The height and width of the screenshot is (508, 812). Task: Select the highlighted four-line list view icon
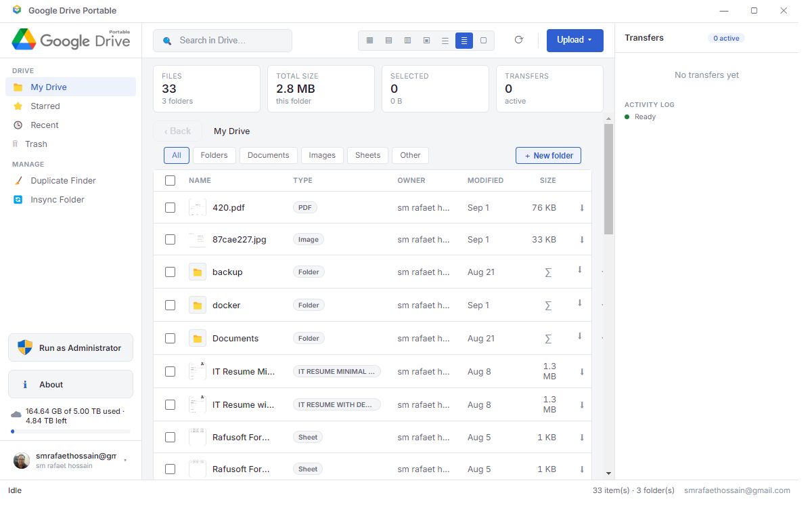coord(464,41)
